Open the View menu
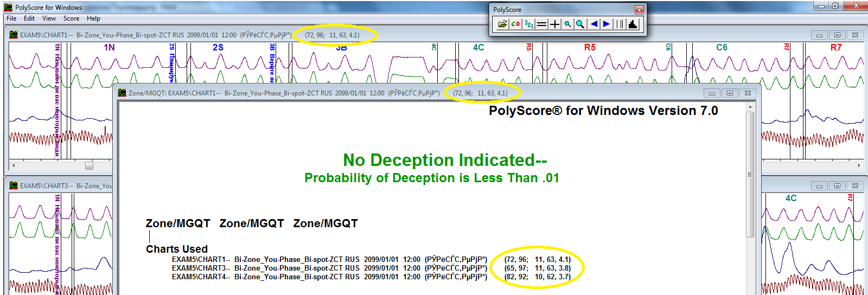The image size is (868, 295). click(x=49, y=18)
